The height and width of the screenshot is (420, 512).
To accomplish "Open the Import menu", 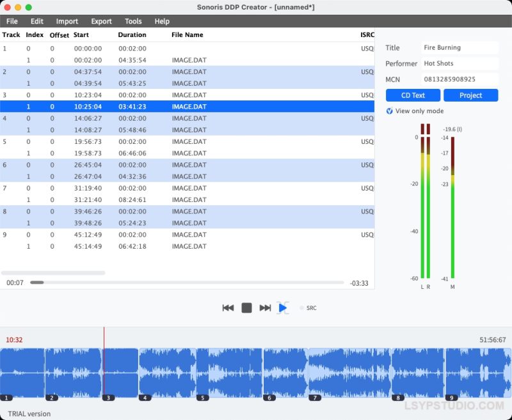I will pyautogui.click(x=67, y=20).
